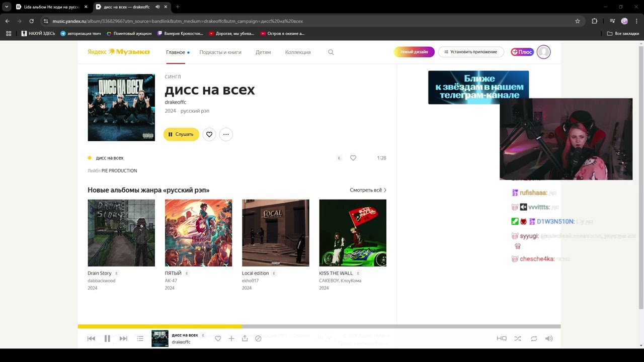644x362 pixels.
Task: Open artist link drakeoffc under the title
Action: (x=176, y=102)
